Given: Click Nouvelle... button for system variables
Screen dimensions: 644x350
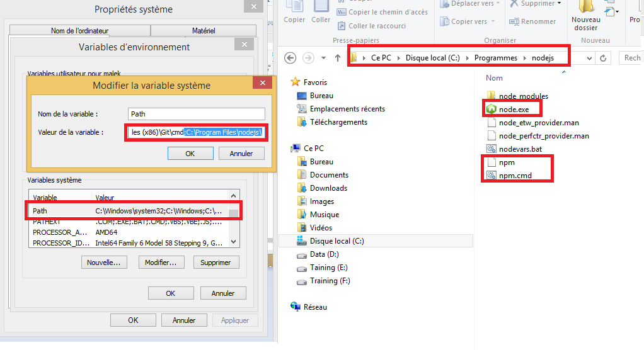Looking at the screenshot, I should (x=104, y=262).
